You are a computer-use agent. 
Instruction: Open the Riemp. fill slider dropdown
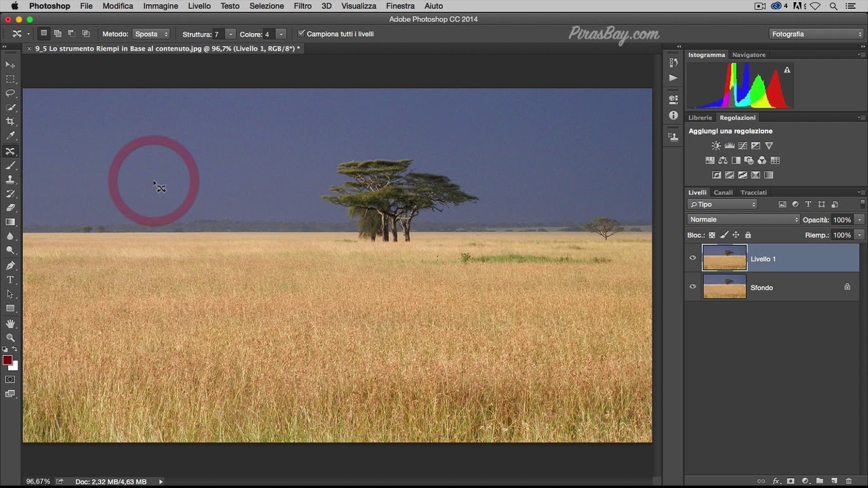pos(860,235)
